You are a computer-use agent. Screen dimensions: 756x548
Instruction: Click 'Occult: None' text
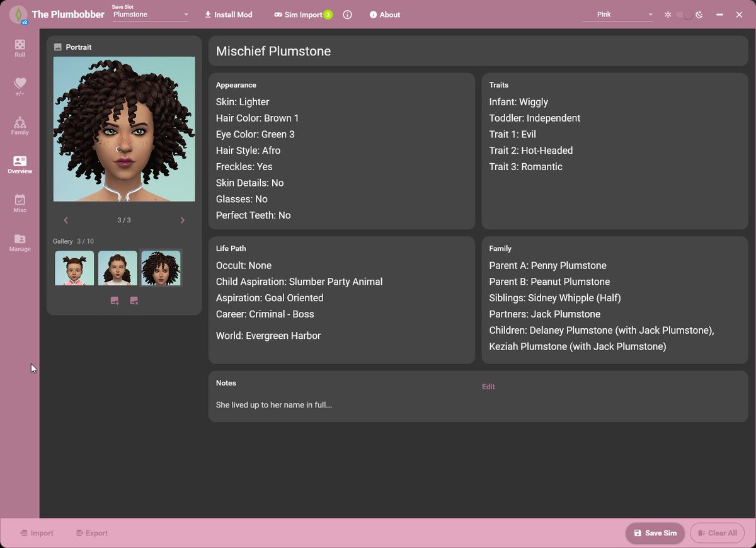click(x=244, y=266)
